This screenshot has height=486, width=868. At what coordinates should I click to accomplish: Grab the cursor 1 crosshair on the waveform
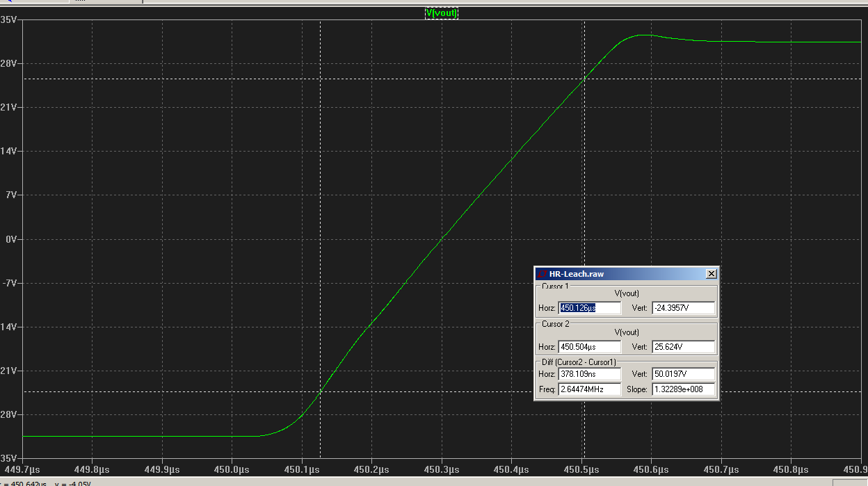pos(320,392)
